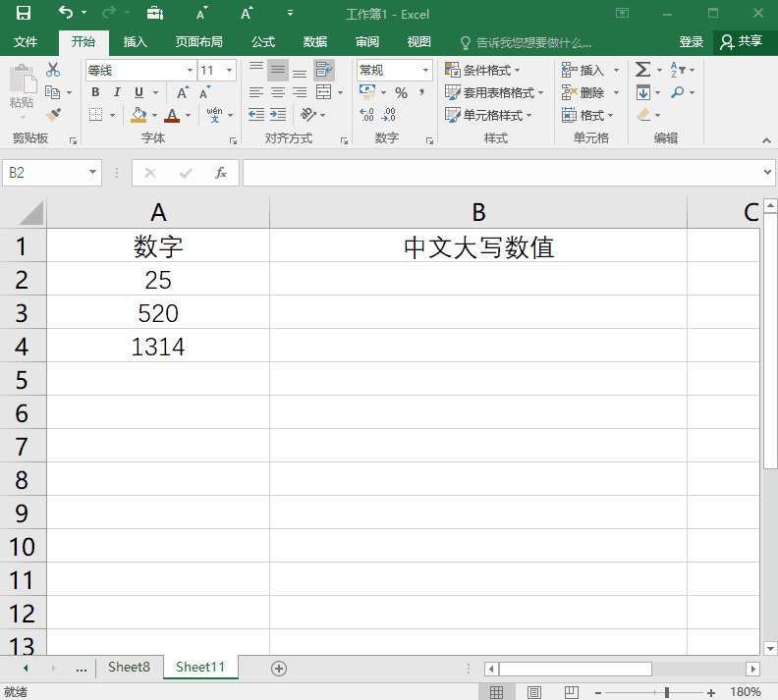
Task: Switch to the 插入 ribbon tab
Action: [135, 42]
